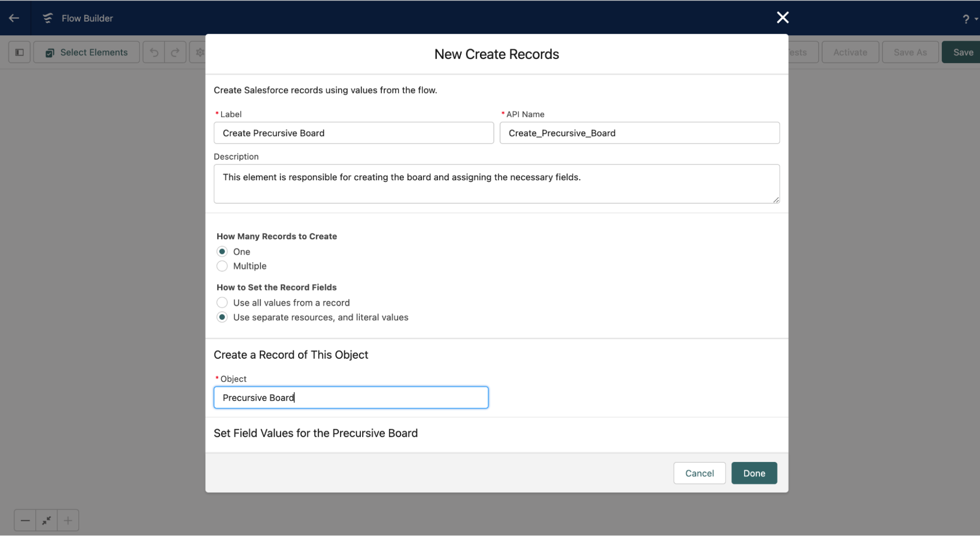Select the Multiple records radio button

(222, 266)
